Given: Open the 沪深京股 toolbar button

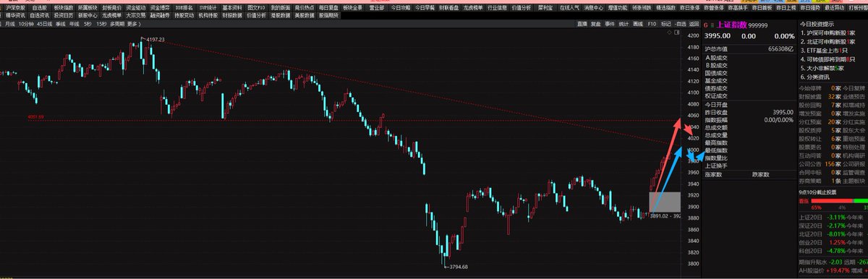Looking at the screenshot, I should [x=16, y=7].
